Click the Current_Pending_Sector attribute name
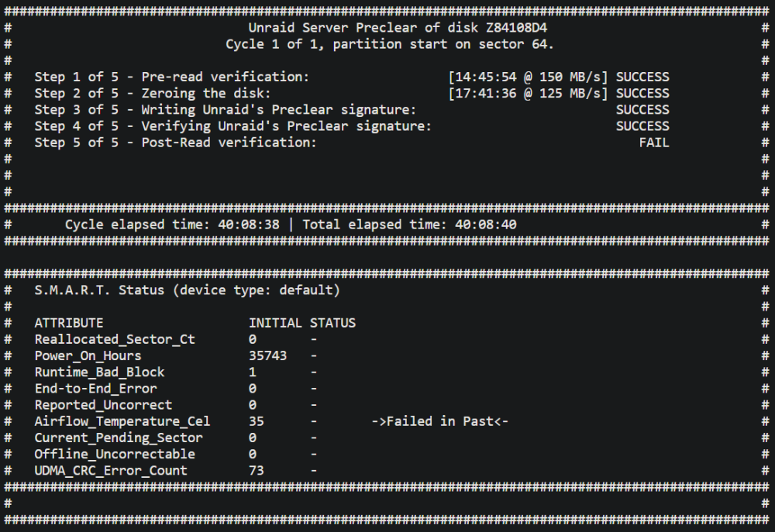Image resolution: width=775 pixels, height=532 pixels. tap(119, 438)
